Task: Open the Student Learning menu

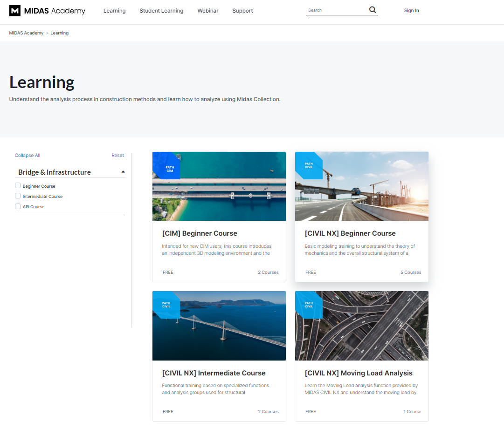Action: pyautogui.click(x=161, y=11)
